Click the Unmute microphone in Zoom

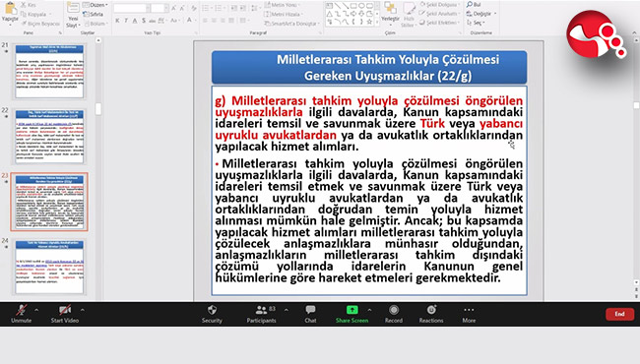point(22,314)
